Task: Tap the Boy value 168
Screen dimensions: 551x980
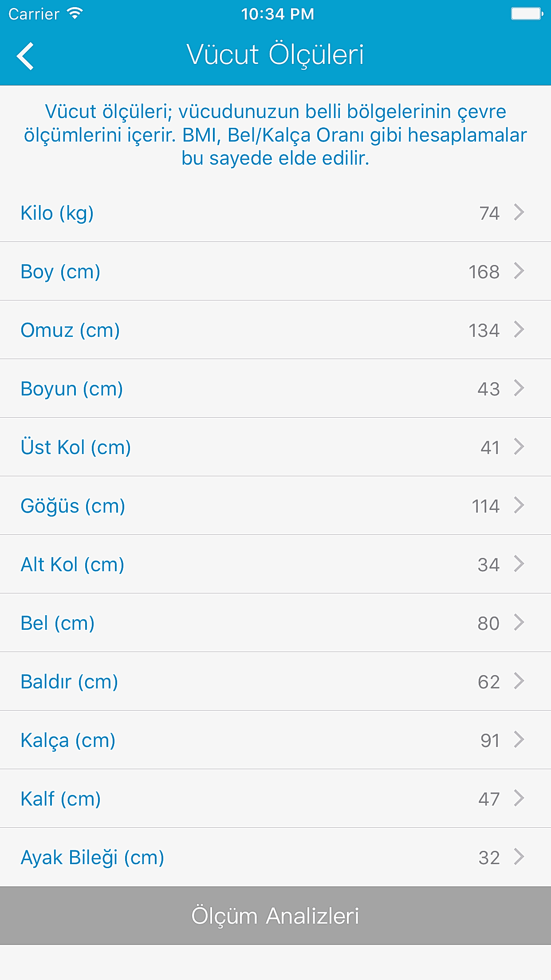Action: [x=484, y=272]
